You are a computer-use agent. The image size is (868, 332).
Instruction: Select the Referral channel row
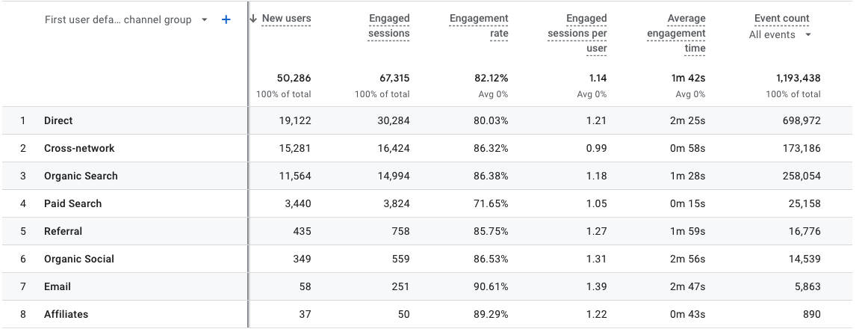coord(63,231)
